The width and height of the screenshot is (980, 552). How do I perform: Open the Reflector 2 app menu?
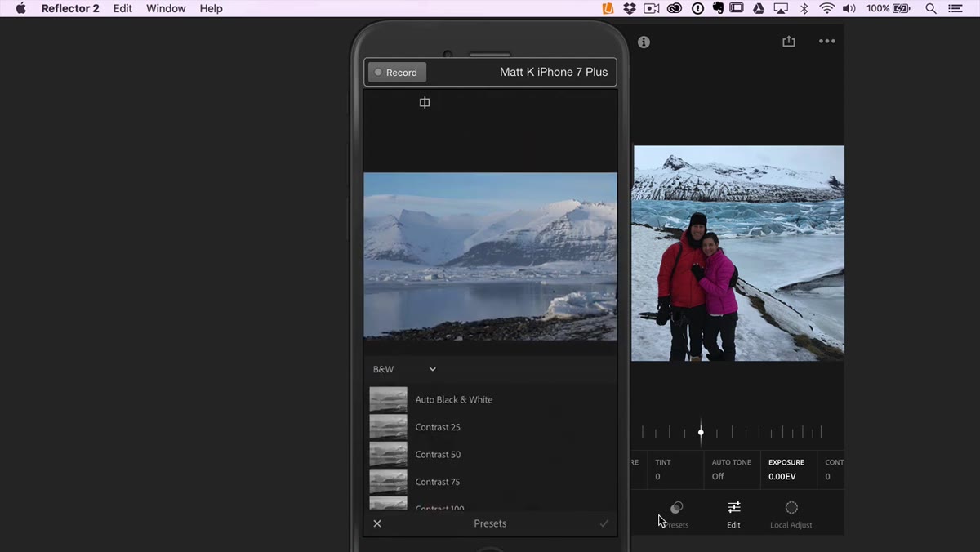(70, 8)
